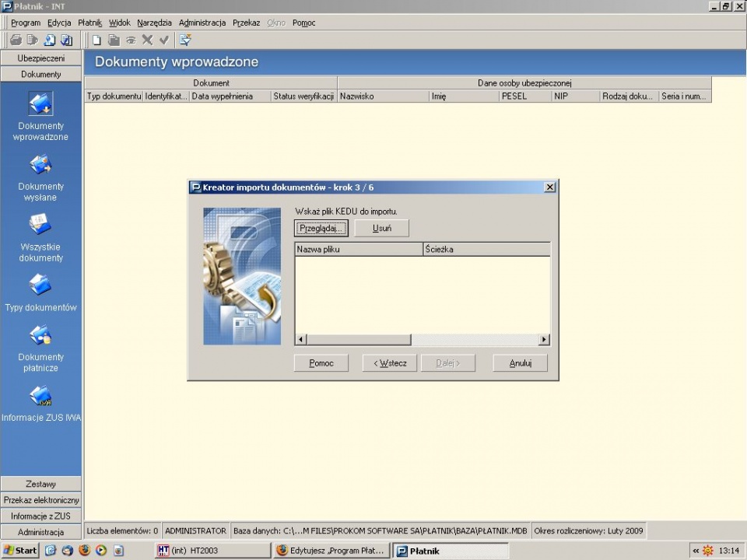
Task: Expand the Administracja sidebar section
Action: coord(41,532)
